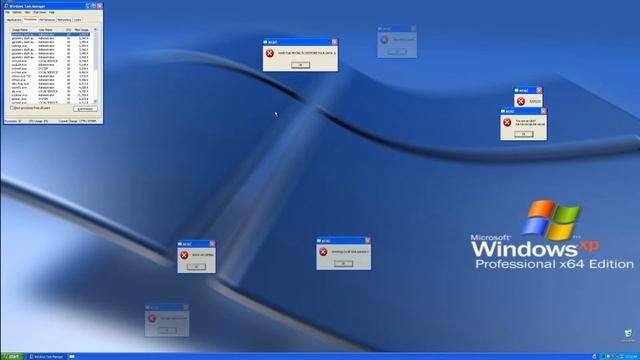The height and width of the screenshot is (360, 640).
Task: Open the Start menu
Action: coord(12,356)
